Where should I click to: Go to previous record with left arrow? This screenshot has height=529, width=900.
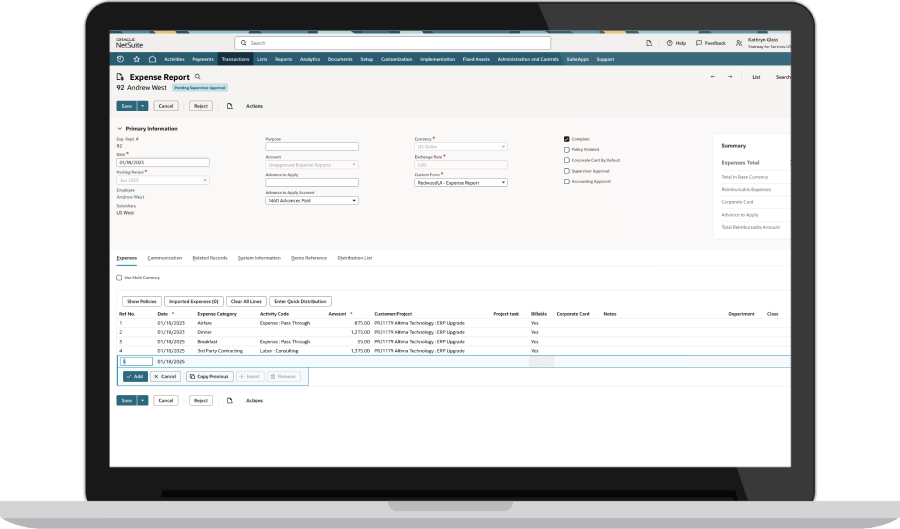(x=713, y=77)
